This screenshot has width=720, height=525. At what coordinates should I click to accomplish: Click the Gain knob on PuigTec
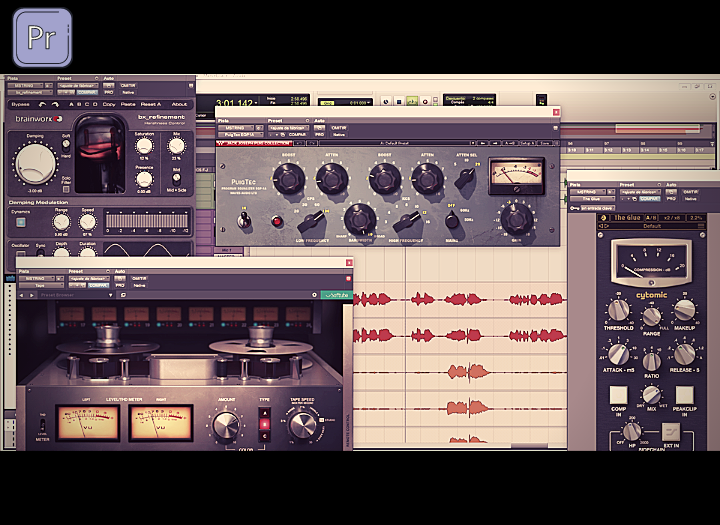pyautogui.click(x=516, y=219)
